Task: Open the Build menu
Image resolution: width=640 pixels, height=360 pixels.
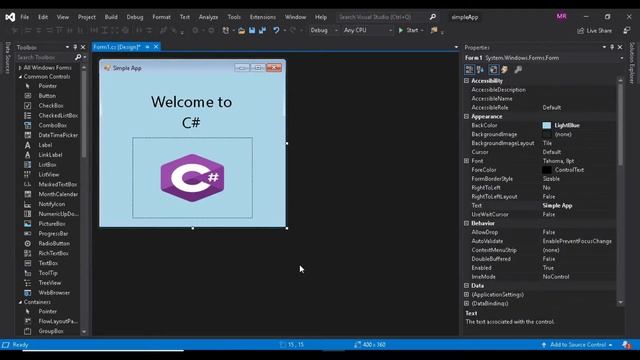Action: click(x=111, y=17)
